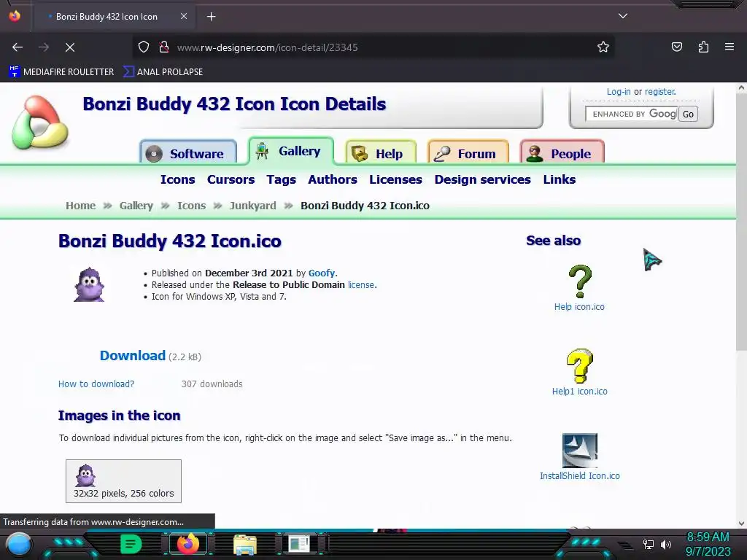Click the network tray icon

(648, 544)
